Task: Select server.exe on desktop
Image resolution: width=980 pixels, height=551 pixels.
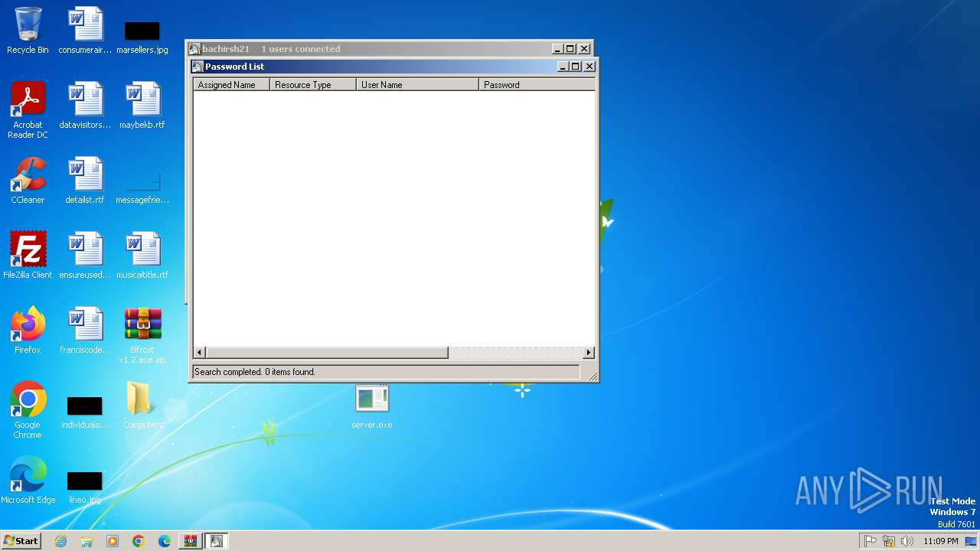Action: pos(372,407)
